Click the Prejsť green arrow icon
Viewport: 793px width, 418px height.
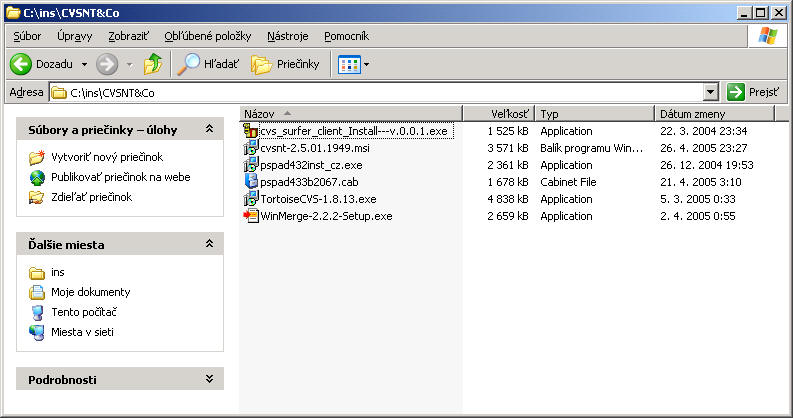735,92
